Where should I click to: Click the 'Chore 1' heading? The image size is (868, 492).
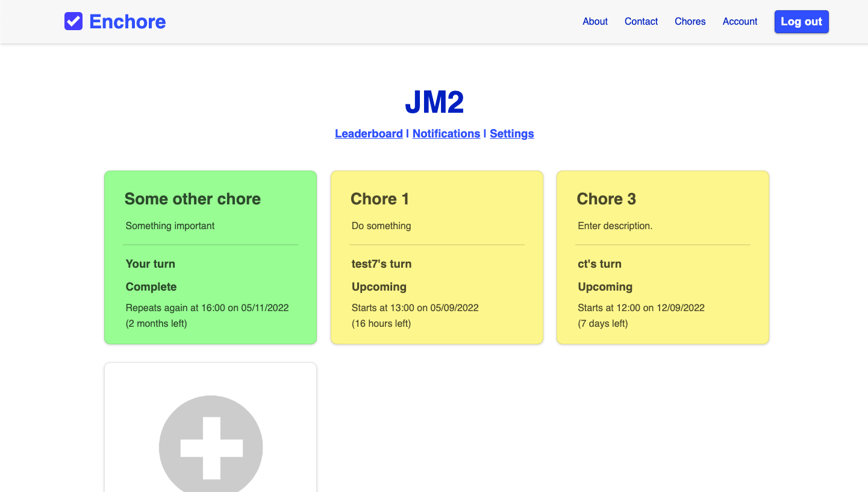[x=379, y=199]
